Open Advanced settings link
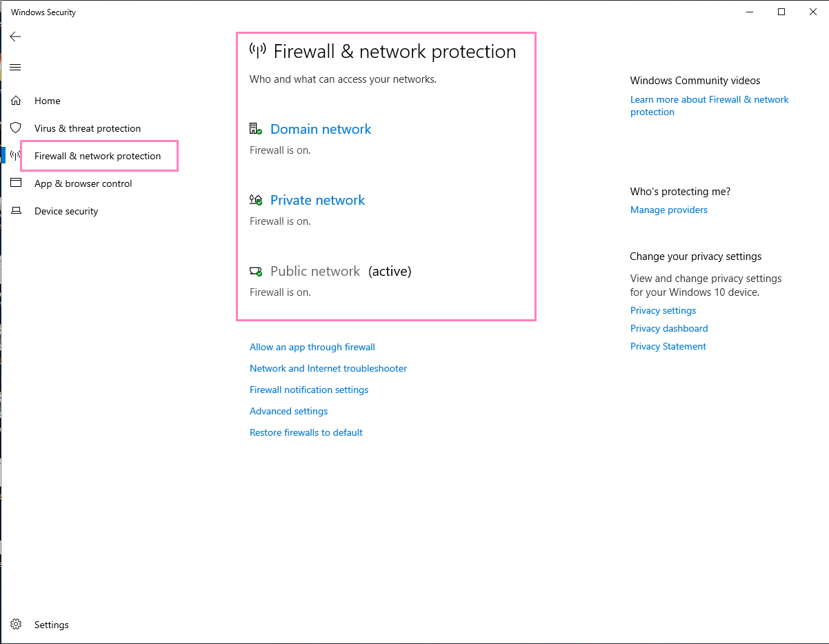The height and width of the screenshot is (644, 829). pyautogui.click(x=289, y=411)
